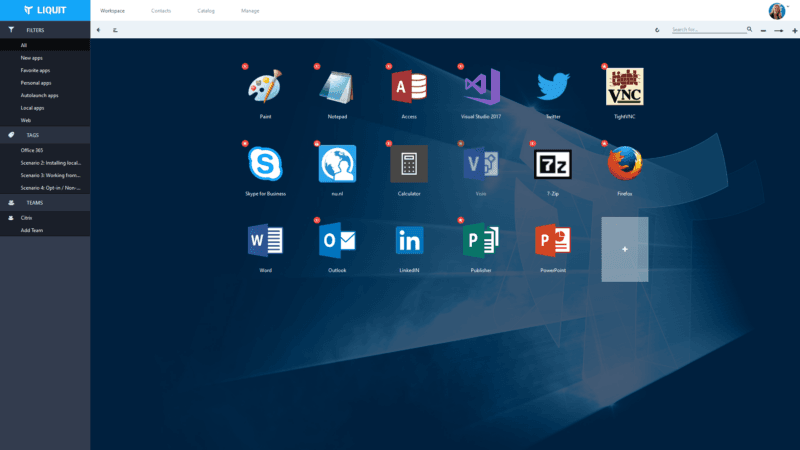
Task: Adjust the icon size slider
Action: (779, 31)
